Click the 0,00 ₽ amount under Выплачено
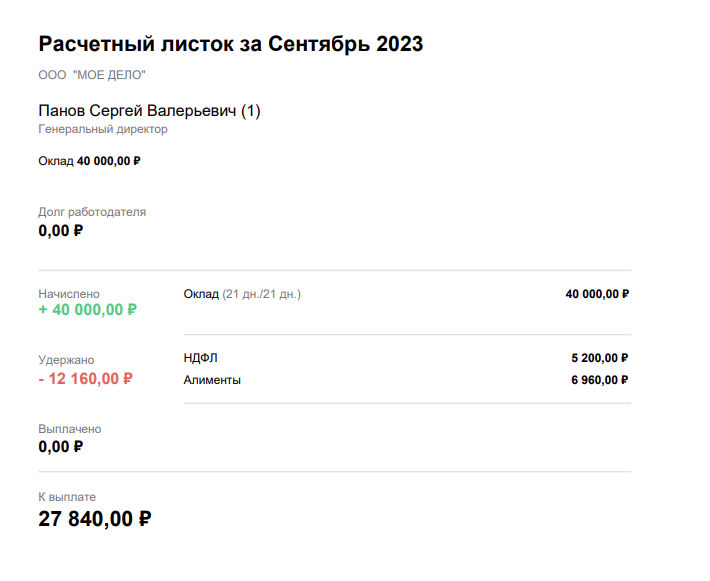Viewport: 710px width, 581px height. point(60,447)
